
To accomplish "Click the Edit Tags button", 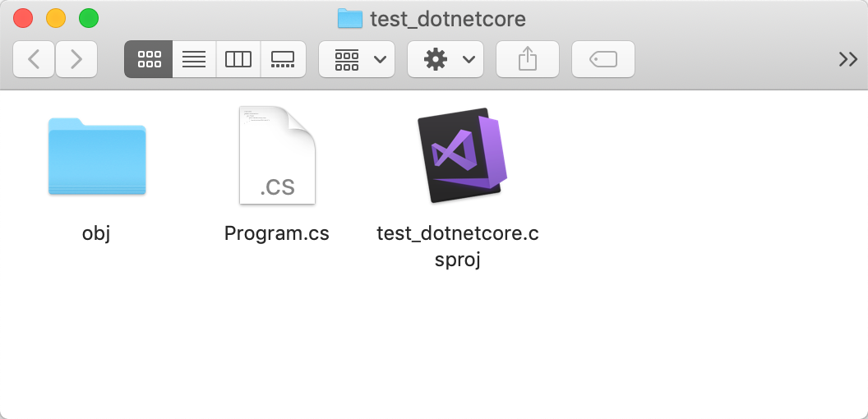I will point(603,59).
